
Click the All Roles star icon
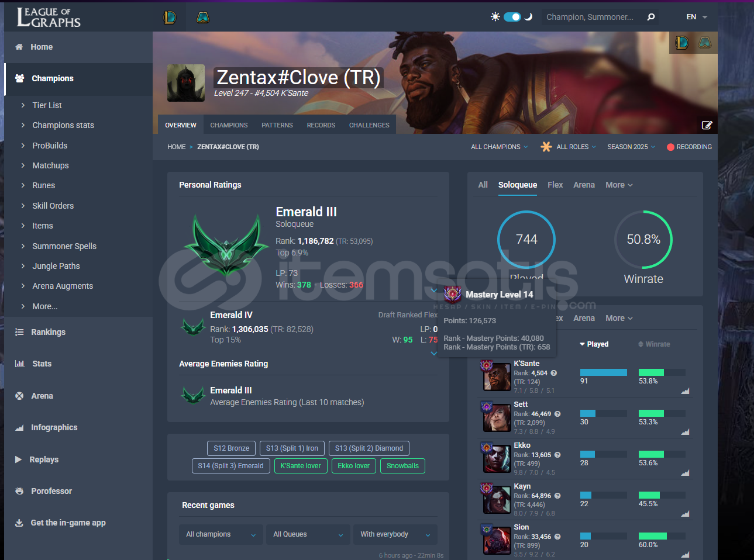point(546,147)
